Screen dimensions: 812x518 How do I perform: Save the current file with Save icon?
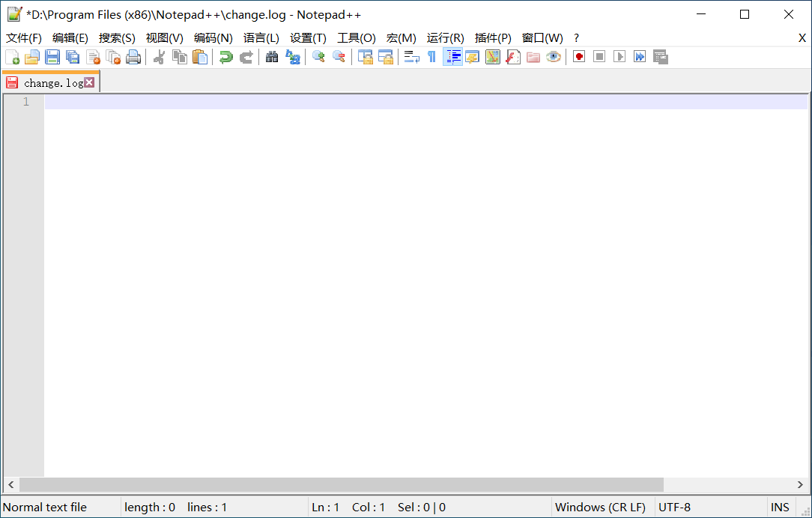pos(52,57)
